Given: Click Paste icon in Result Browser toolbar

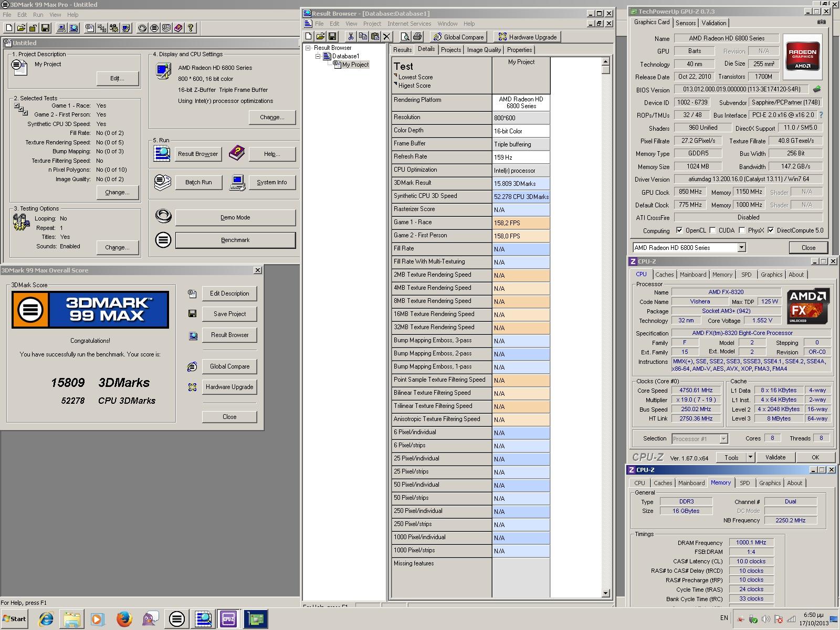Looking at the screenshot, I should pyautogui.click(x=375, y=36).
